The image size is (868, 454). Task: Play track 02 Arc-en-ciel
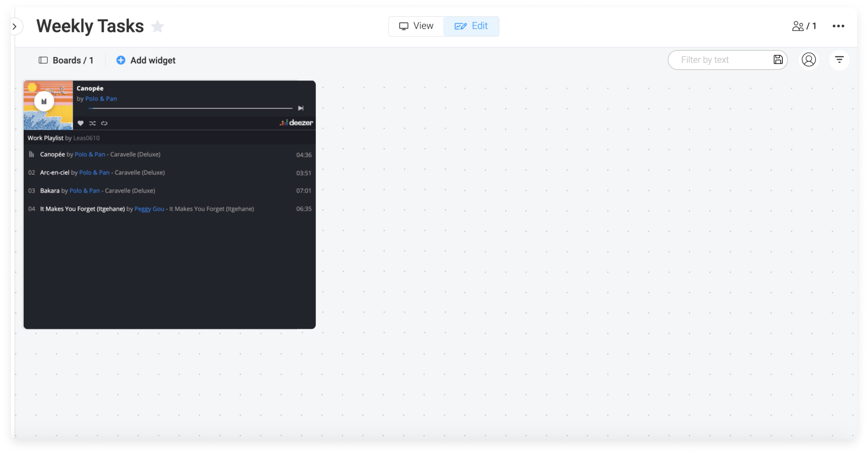(x=169, y=173)
